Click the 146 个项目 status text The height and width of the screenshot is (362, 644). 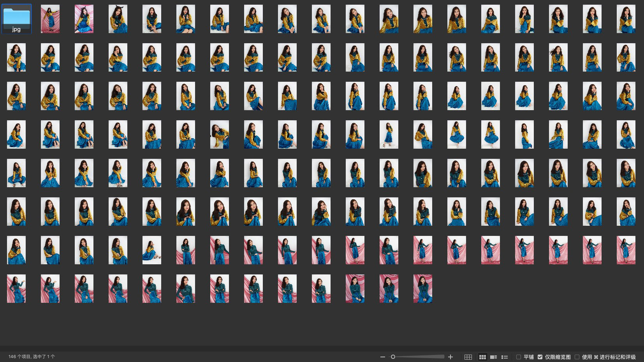(x=32, y=357)
